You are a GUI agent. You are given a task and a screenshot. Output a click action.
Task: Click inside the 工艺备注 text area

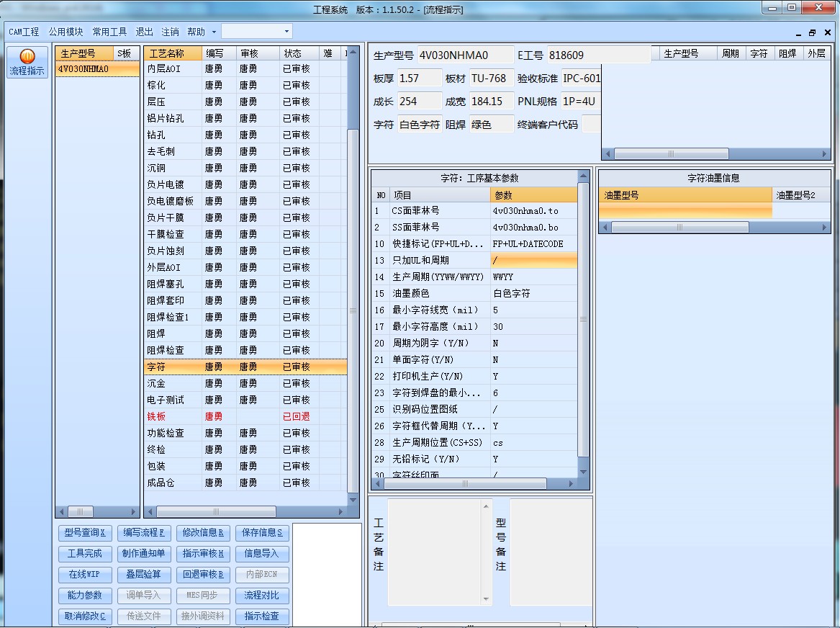tap(435, 552)
